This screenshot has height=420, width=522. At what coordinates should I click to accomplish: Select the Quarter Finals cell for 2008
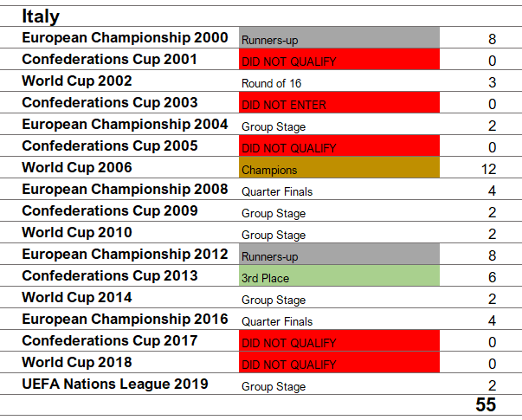click(x=277, y=191)
